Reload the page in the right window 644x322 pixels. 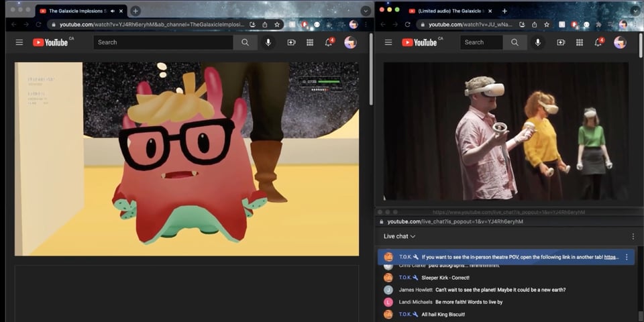(407, 25)
